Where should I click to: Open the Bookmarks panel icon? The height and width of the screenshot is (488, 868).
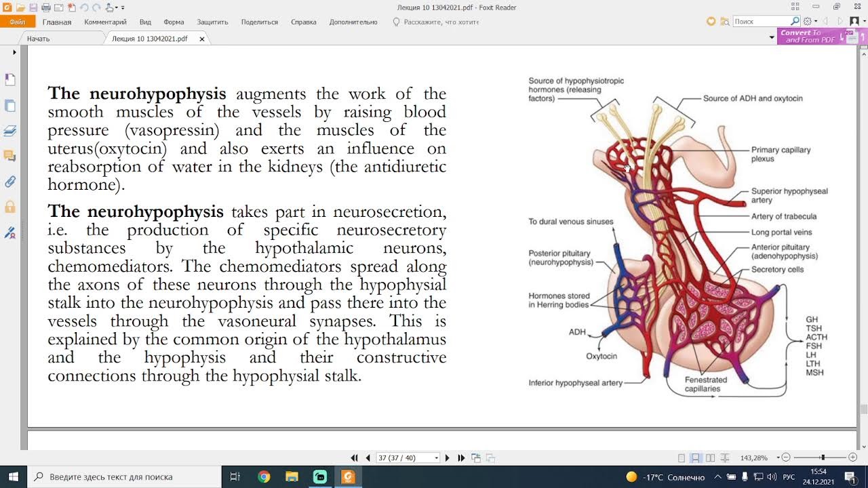click(x=9, y=80)
